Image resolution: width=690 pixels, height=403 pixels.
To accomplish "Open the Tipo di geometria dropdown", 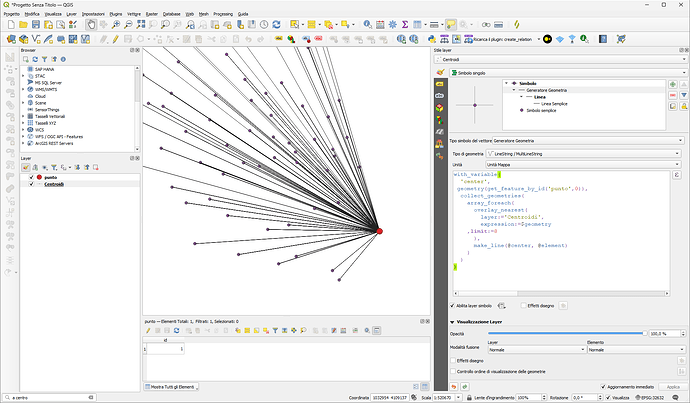I will point(583,154).
